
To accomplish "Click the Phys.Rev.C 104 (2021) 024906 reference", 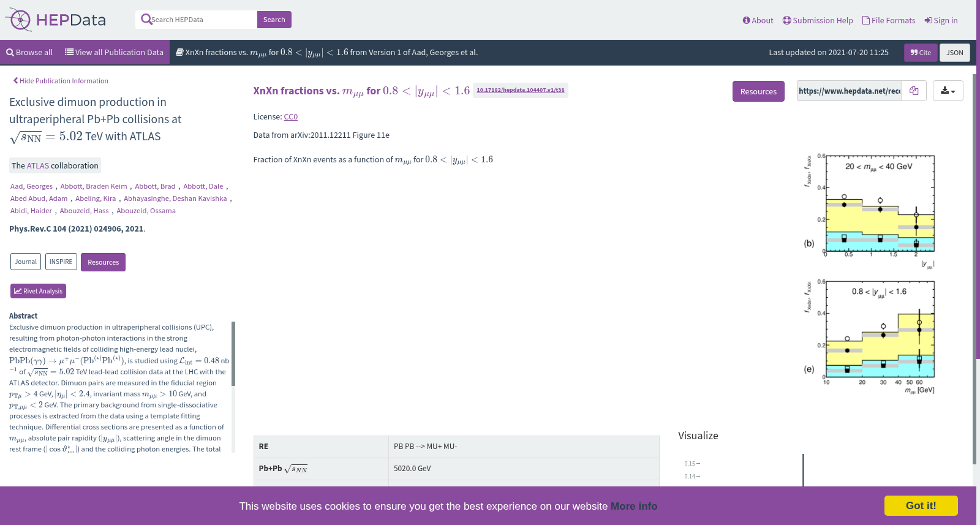I will point(77,229).
